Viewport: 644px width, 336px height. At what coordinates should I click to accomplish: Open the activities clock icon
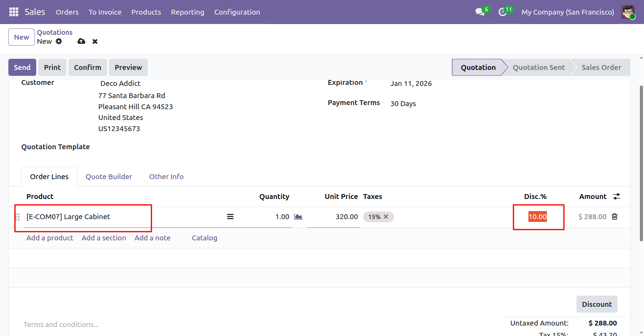(x=502, y=12)
